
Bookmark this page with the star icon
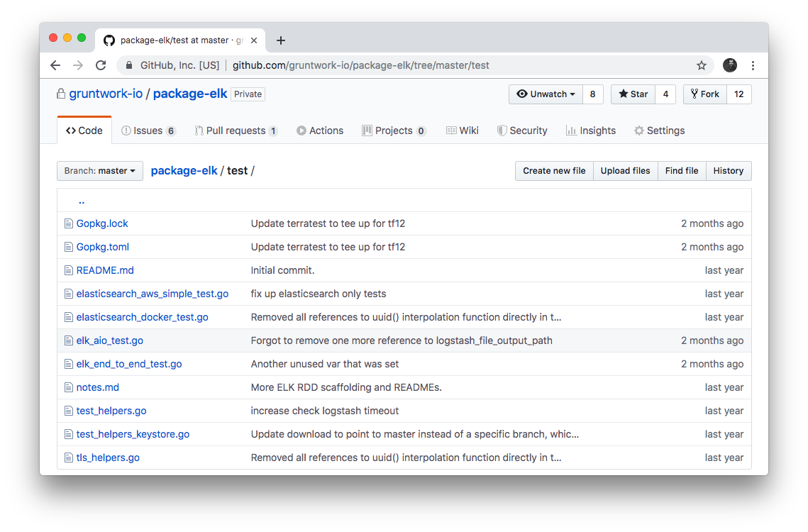701,65
